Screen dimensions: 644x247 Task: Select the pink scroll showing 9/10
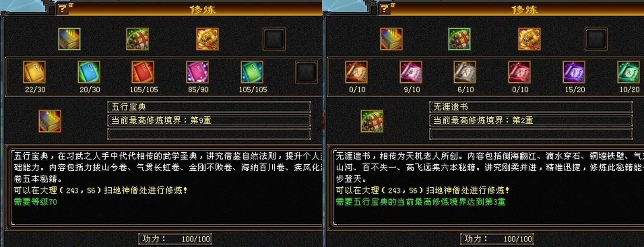point(411,72)
